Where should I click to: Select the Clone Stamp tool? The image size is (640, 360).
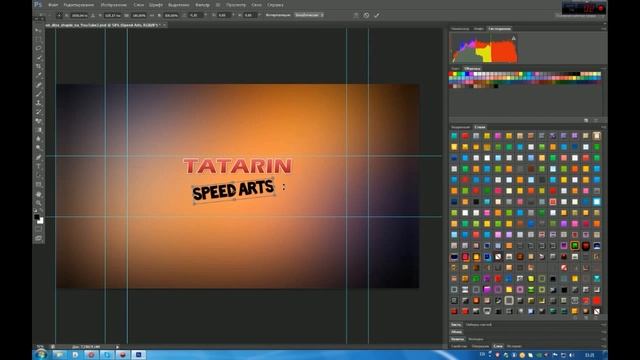click(38, 103)
